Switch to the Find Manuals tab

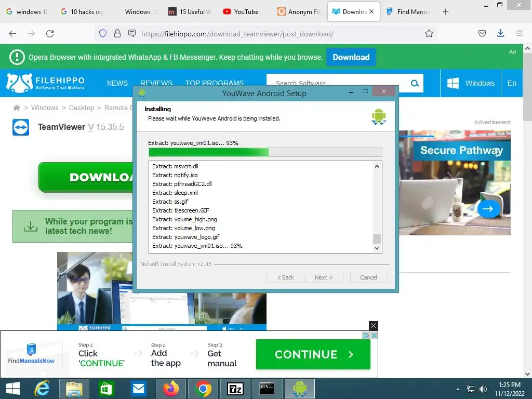pos(409,12)
